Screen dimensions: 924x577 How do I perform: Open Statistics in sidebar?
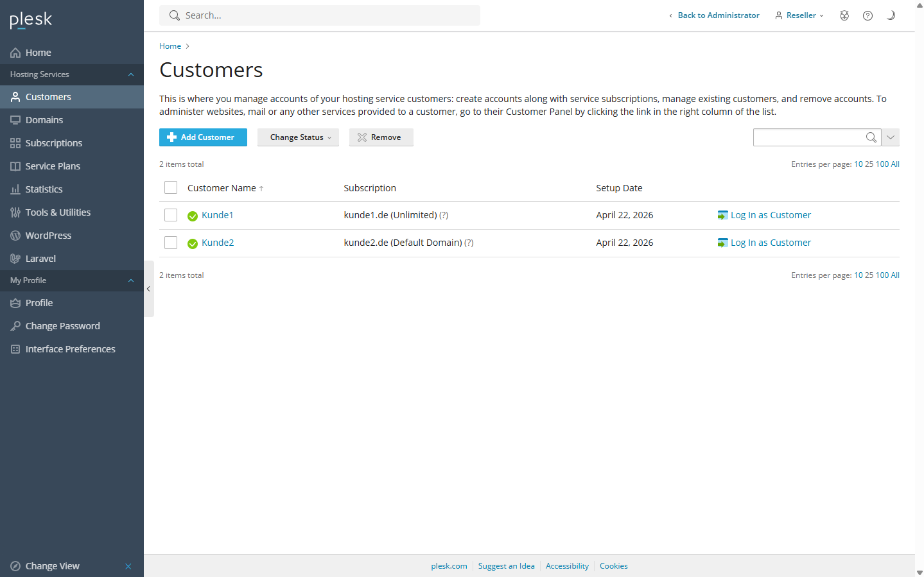[x=72, y=189]
